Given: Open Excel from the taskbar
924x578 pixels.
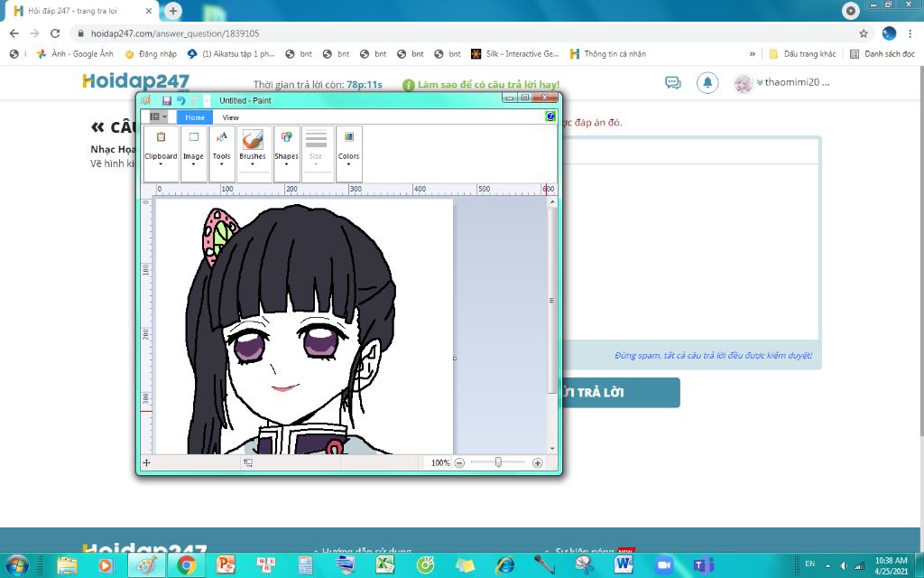Looking at the screenshot, I should [384, 565].
